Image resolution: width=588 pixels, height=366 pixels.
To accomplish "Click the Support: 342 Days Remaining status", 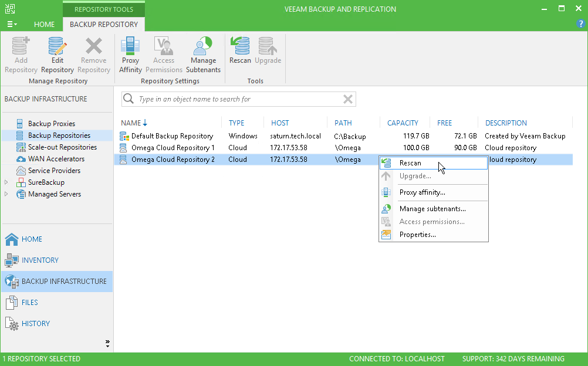I will click(513, 359).
